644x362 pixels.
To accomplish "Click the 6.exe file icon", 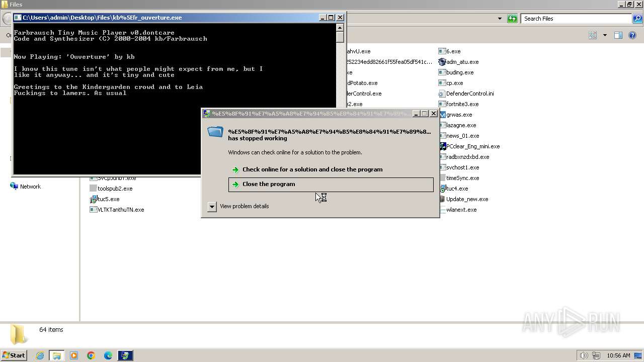I will [442, 51].
